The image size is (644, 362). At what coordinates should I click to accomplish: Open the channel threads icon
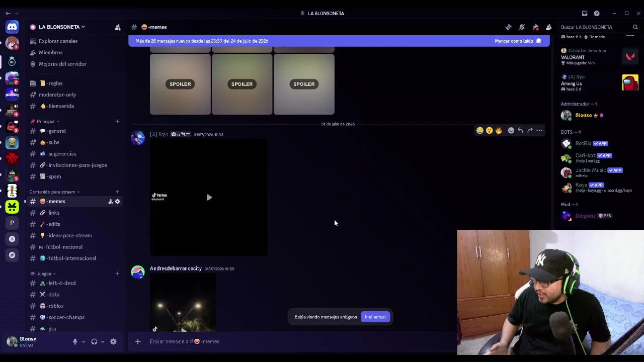click(509, 27)
